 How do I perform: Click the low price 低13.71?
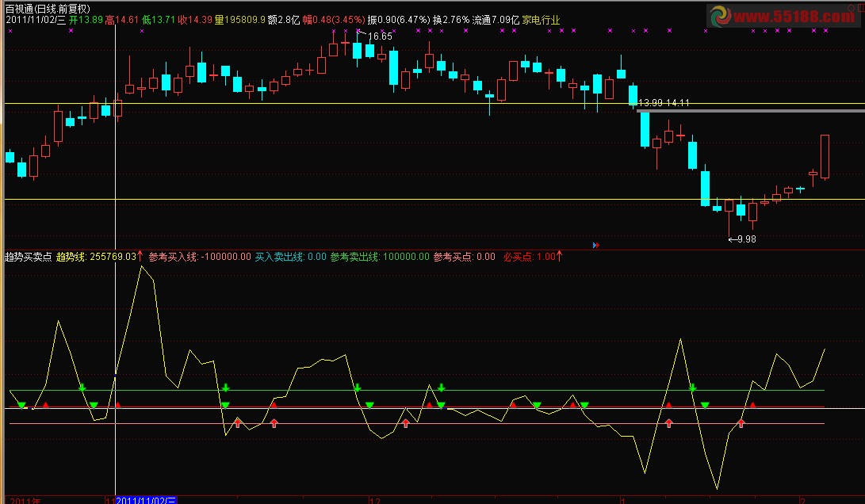158,20
